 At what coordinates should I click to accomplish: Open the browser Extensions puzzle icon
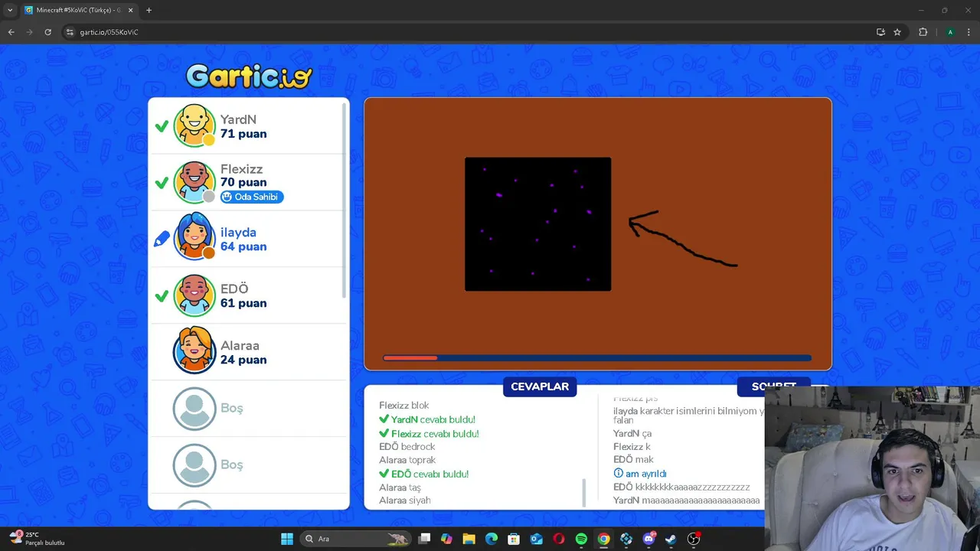[x=923, y=32]
